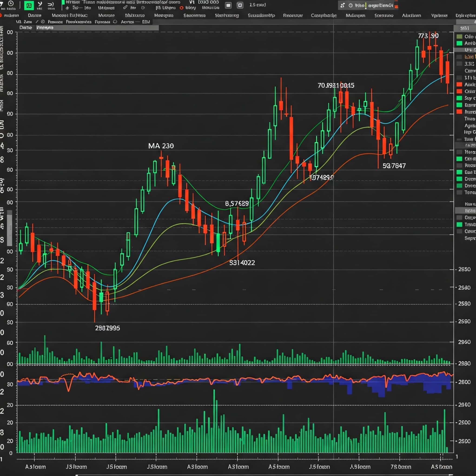Expand the 'S81' header in the right panel
The height and width of the screenshot is (476, 476).
point(465,28)
